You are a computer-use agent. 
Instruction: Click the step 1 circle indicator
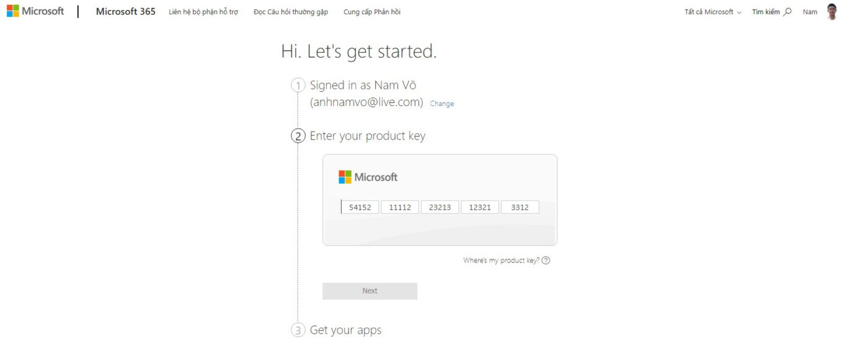coord(298,85)
